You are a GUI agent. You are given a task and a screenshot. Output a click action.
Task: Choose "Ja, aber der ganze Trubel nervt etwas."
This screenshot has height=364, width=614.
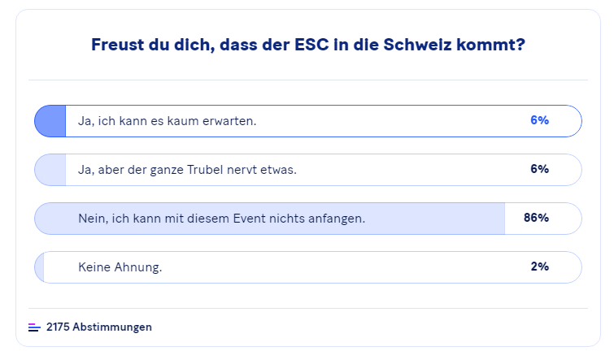pos(187,170)
